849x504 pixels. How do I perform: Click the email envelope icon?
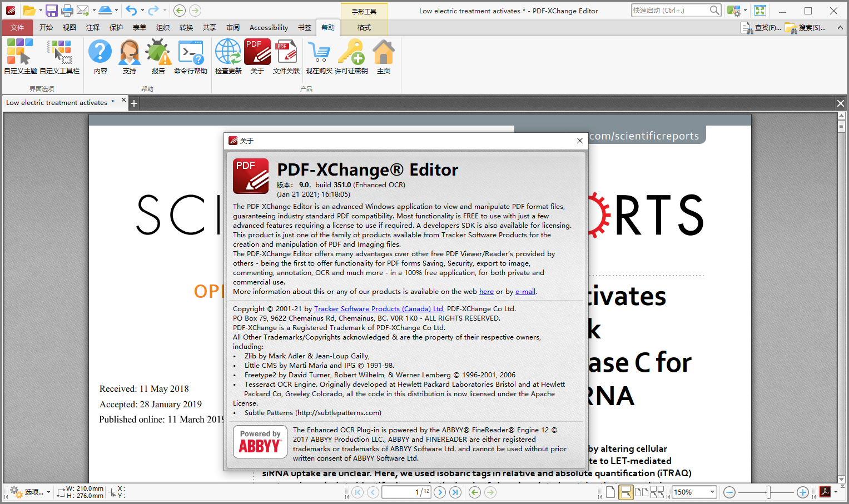(x=83, y=10)
